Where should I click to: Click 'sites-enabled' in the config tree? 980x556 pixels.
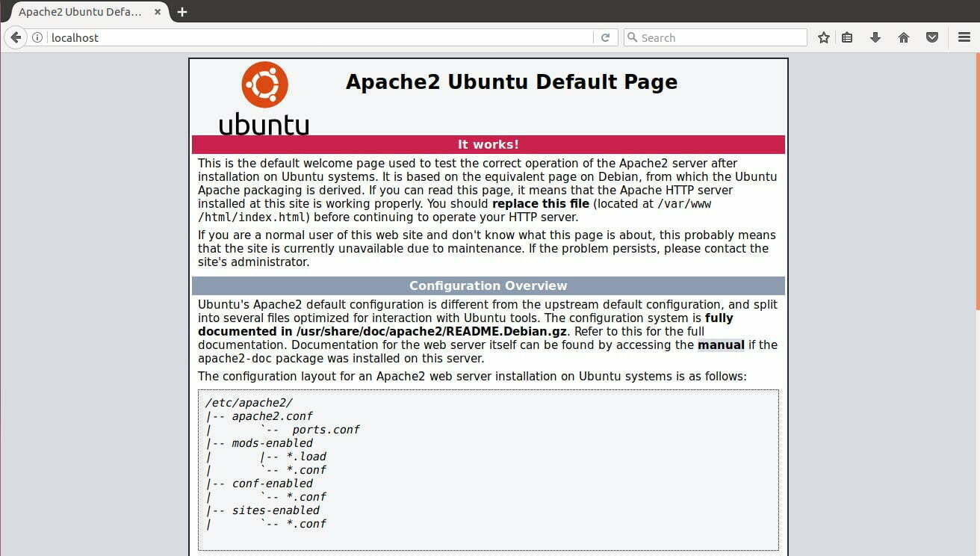point(276,510)
